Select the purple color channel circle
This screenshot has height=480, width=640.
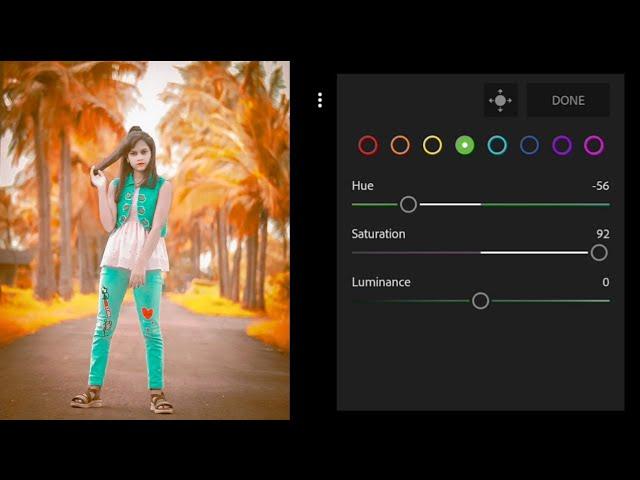click(x=562, y=145)
